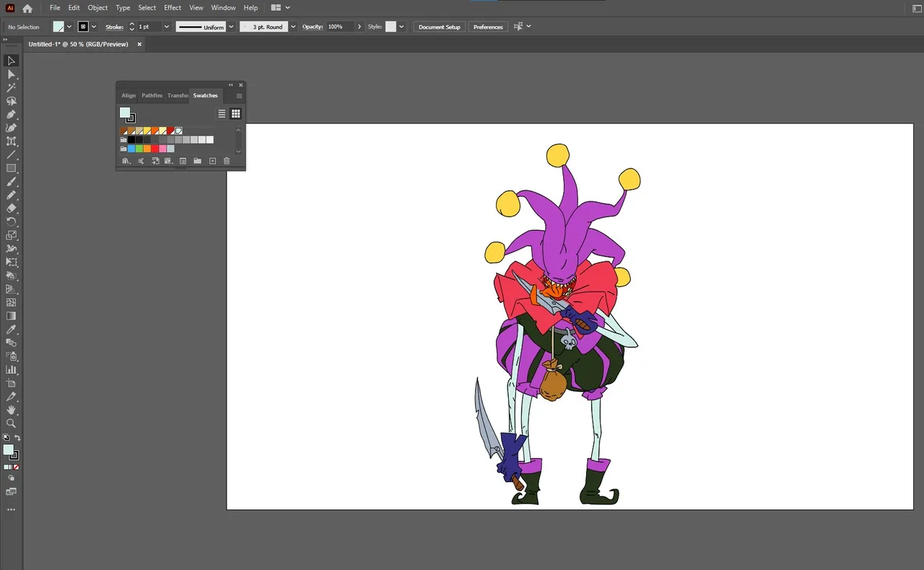Screen dimensions: 924x570
Task: Expand stroke weight dropdown beside 1 pt
Action: [x=166, y=27]
